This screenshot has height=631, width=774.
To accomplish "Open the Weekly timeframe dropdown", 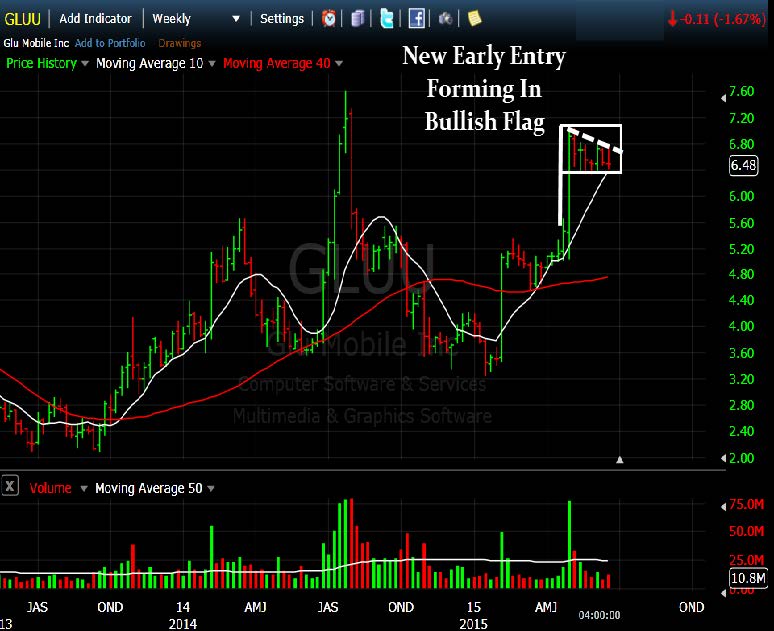I will 196,19.
